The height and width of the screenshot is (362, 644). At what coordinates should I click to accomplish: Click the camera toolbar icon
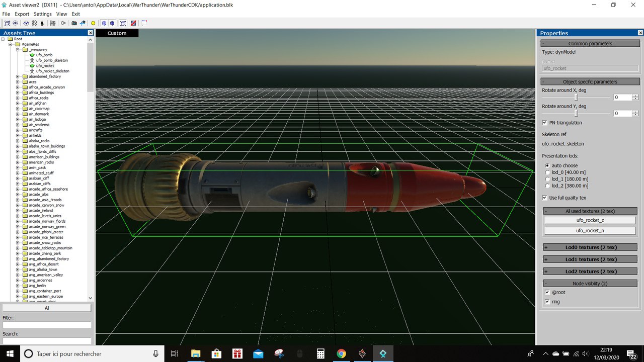point(74,23)
